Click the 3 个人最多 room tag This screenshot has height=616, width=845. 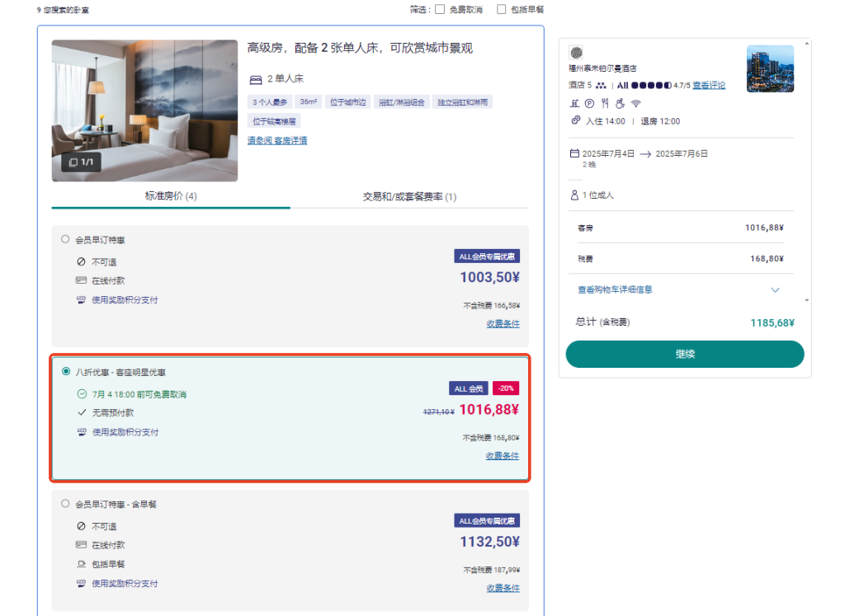[270, 102]
